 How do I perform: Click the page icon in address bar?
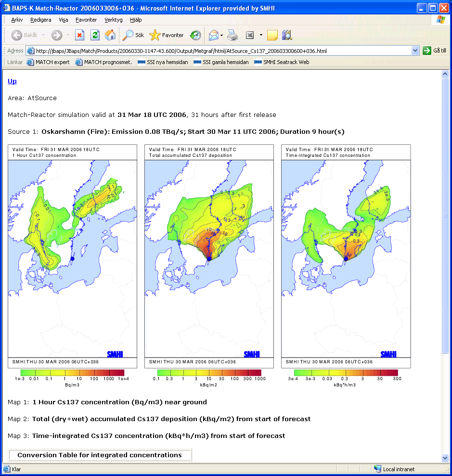30,51
